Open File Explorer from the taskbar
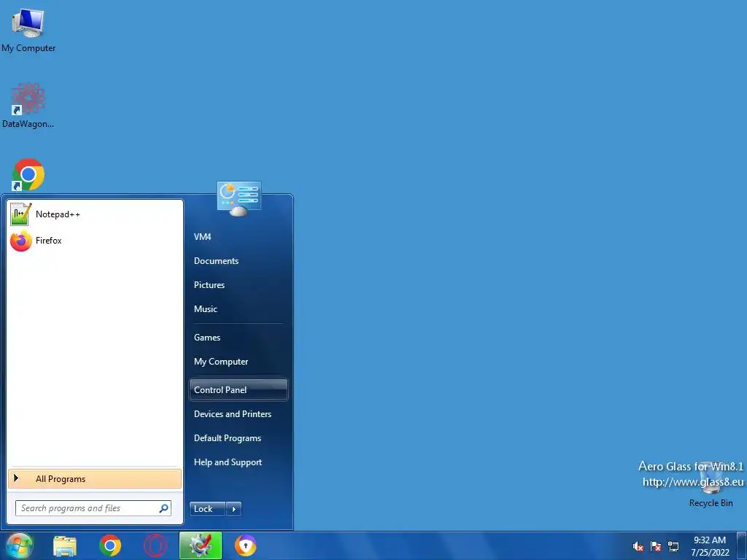This screenshot has width=747, height=560. 65,545
